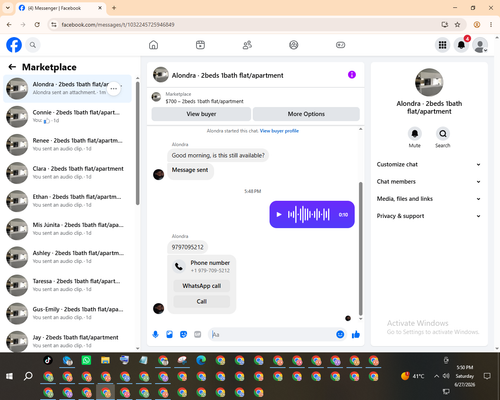
Task: Click the browser back arrow
Action: pyautogui.click(x=9, y=25)
